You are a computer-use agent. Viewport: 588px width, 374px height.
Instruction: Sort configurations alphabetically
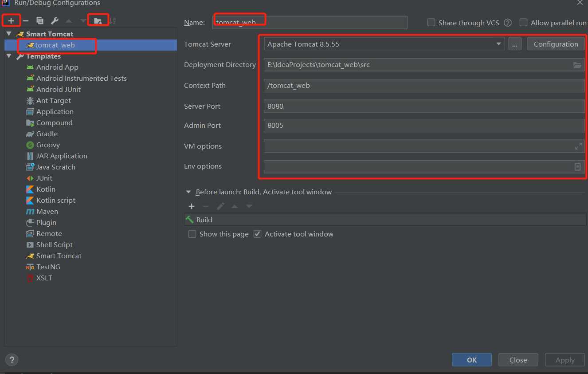pos(112,21)
